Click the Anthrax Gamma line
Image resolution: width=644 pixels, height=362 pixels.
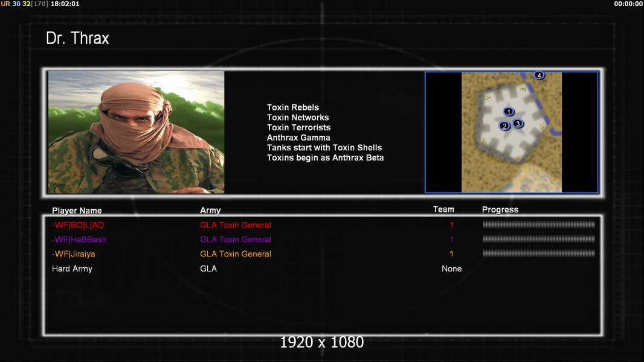click(x=298, y=138)
